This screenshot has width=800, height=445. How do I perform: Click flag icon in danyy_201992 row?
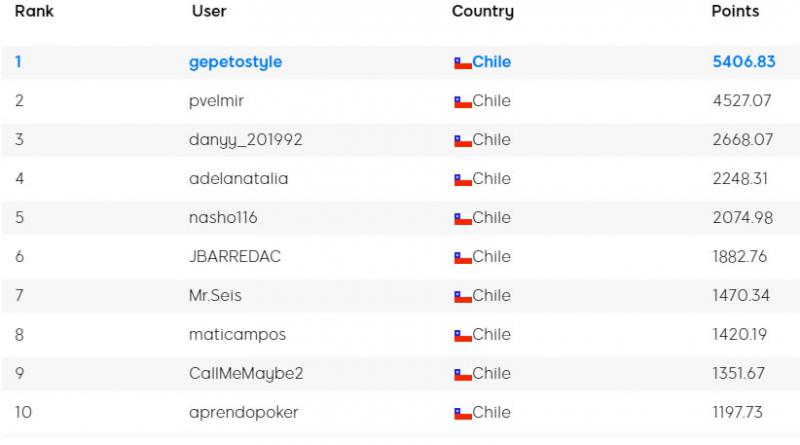462,141
